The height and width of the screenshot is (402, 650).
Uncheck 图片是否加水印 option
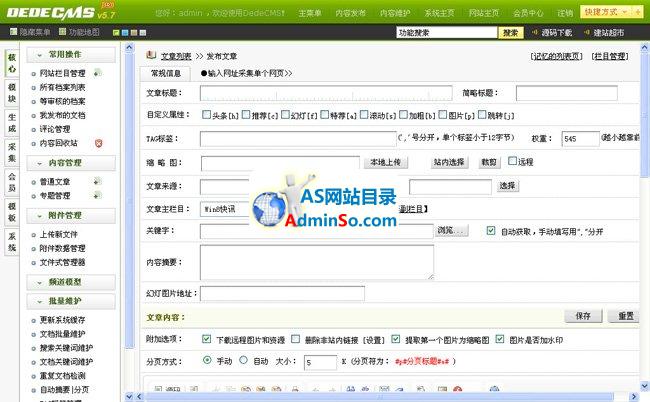[x=500, y=339]
